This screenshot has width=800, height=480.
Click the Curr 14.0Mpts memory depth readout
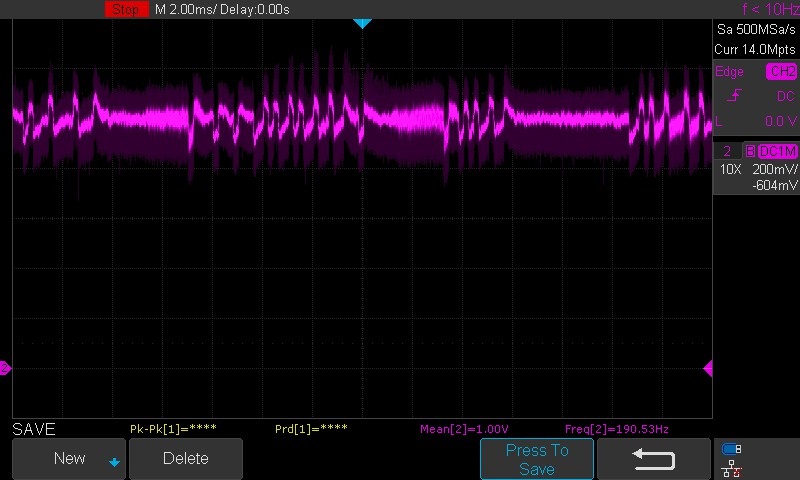755,49
